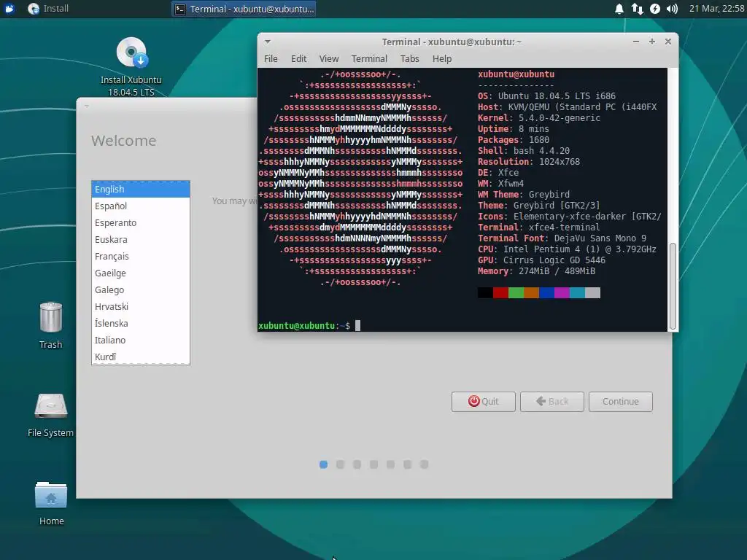Select Hrvatski in the language list
The width and height of the screenshot is (747, 560).
click(x=141, y=306)
